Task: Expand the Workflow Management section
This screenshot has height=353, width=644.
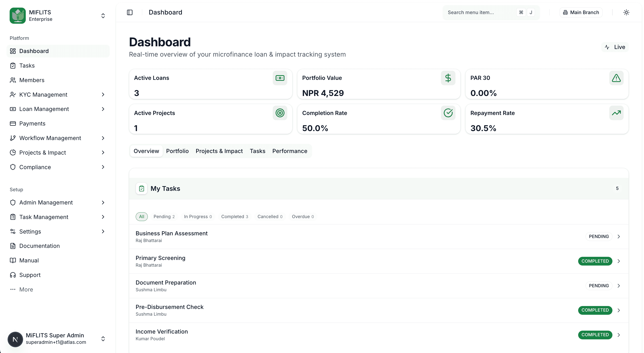Action: [50, 138]
